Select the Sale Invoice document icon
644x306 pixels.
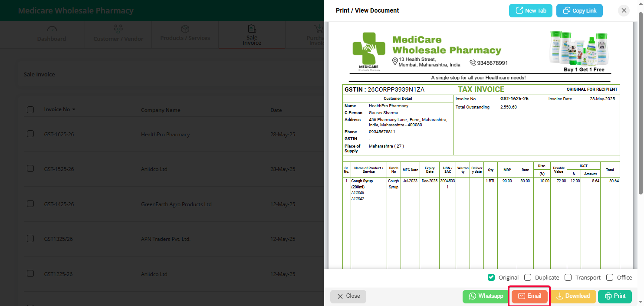pos(252,29)
